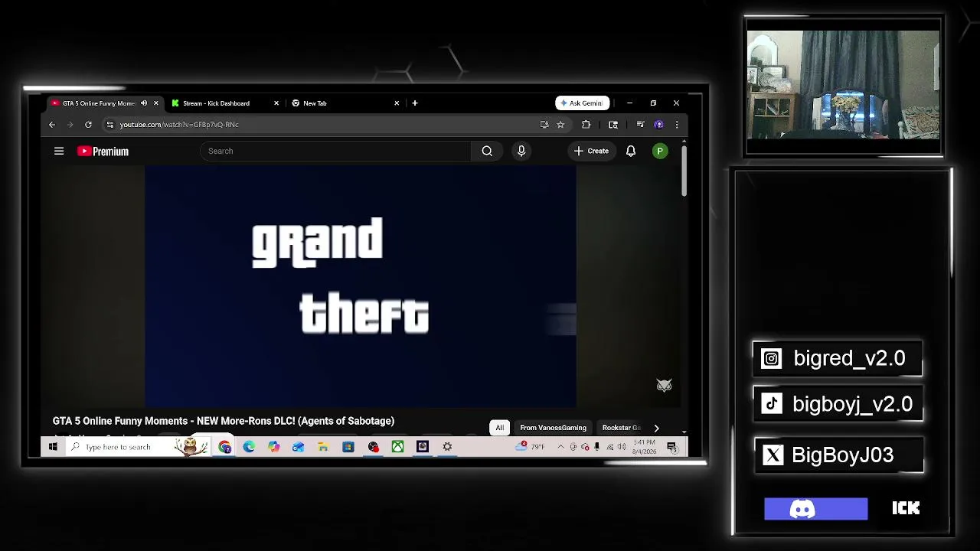Open Chrome from the taskbar
Screen dimensions: 980x551
[225, 447]
